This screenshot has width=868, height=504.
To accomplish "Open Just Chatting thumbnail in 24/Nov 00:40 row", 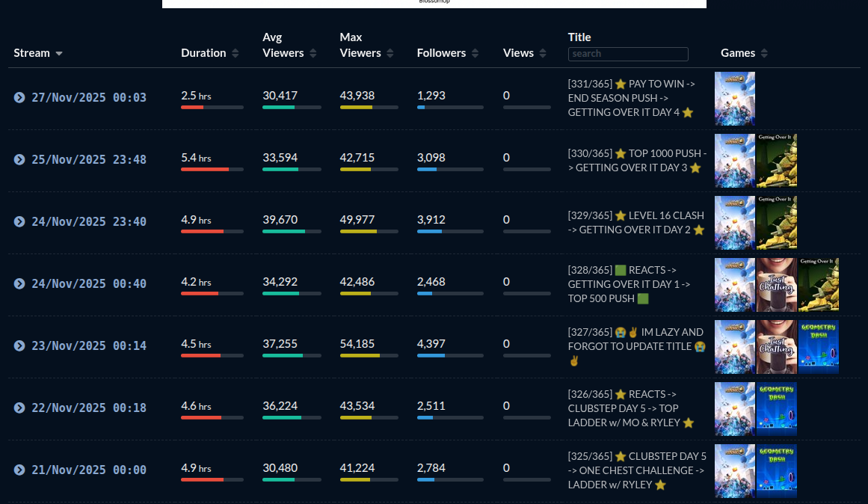I will (777, 285).
